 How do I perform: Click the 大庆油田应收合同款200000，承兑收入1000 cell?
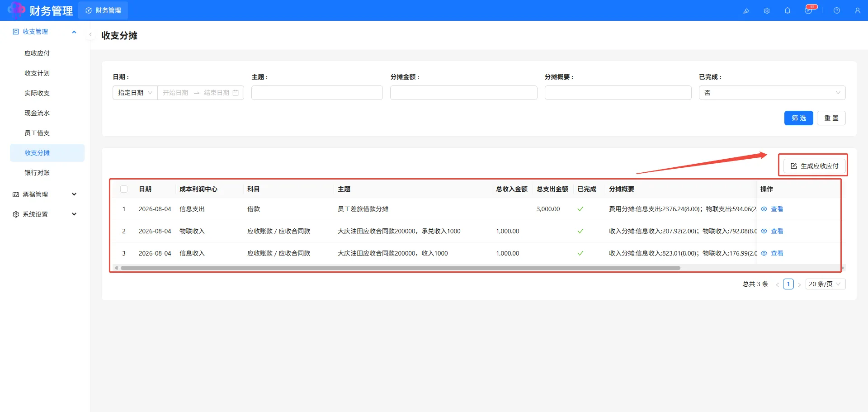399,231
